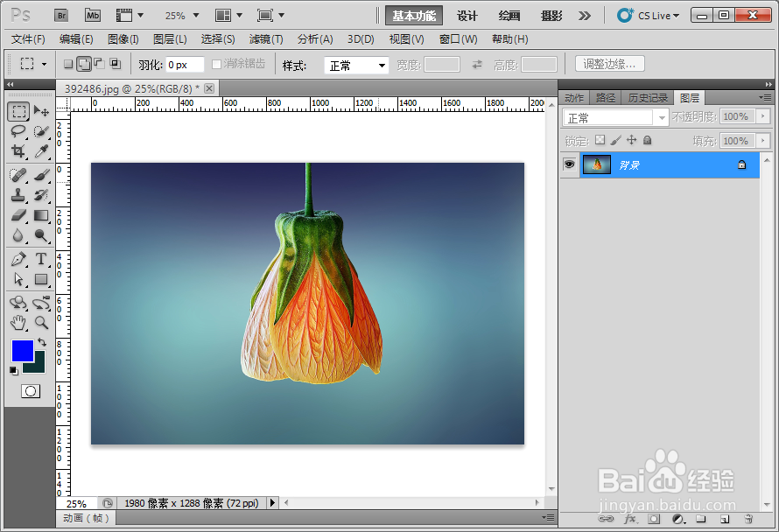Screen dimensions: 779x532
Task: Select the 基本功能 workspace button
Action: (414, 16)
